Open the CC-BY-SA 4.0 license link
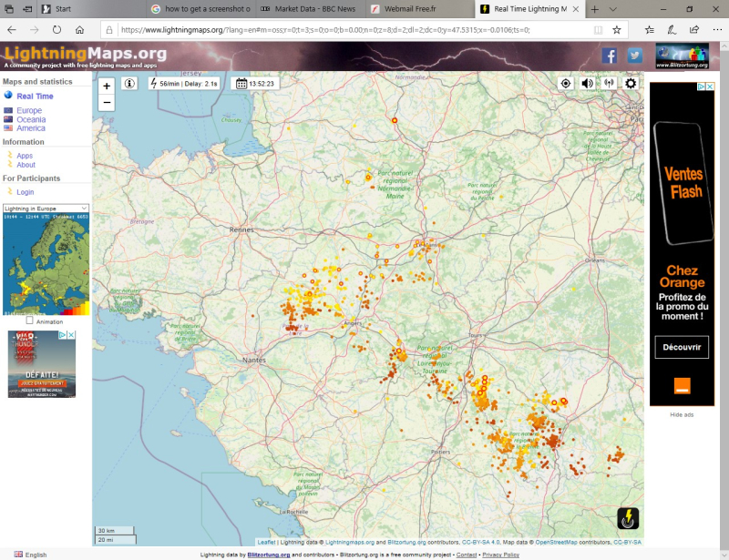Screen dimensions: 729x560 (x=481, y=543)
